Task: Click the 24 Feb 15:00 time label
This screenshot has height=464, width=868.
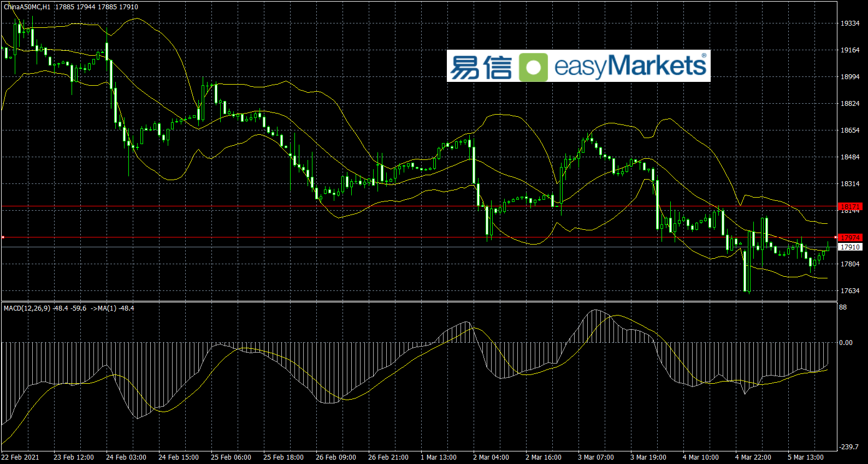Action: 179,457
